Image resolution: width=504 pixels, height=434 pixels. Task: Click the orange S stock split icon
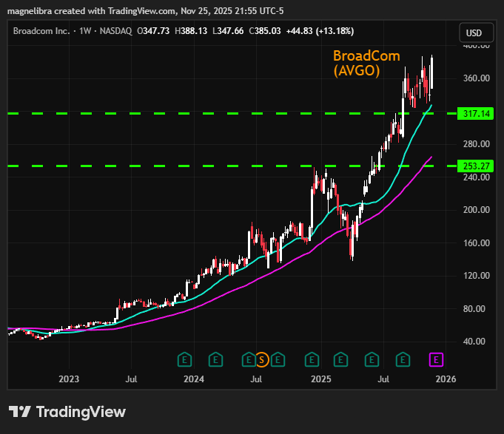[262, 359]
